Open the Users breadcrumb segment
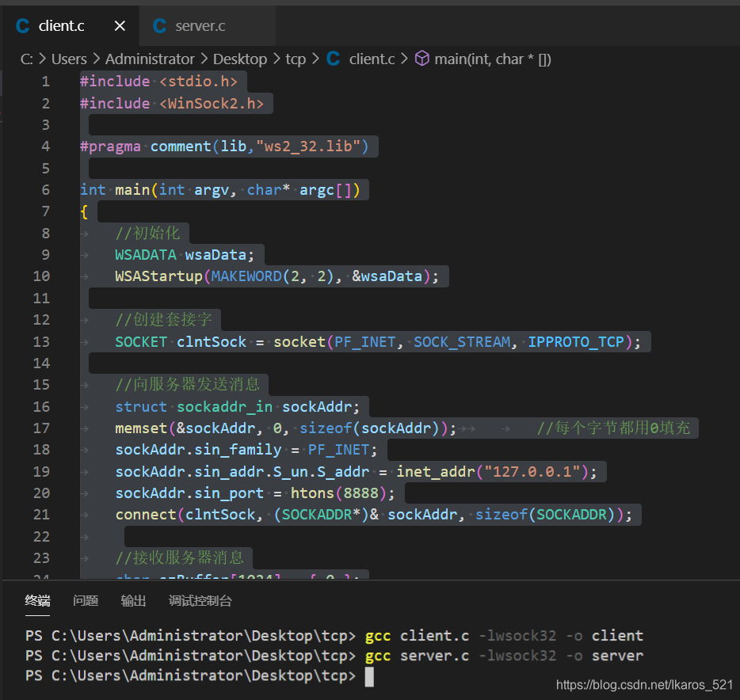This screenshot has height=700, width=740. [x=69, y=59]
